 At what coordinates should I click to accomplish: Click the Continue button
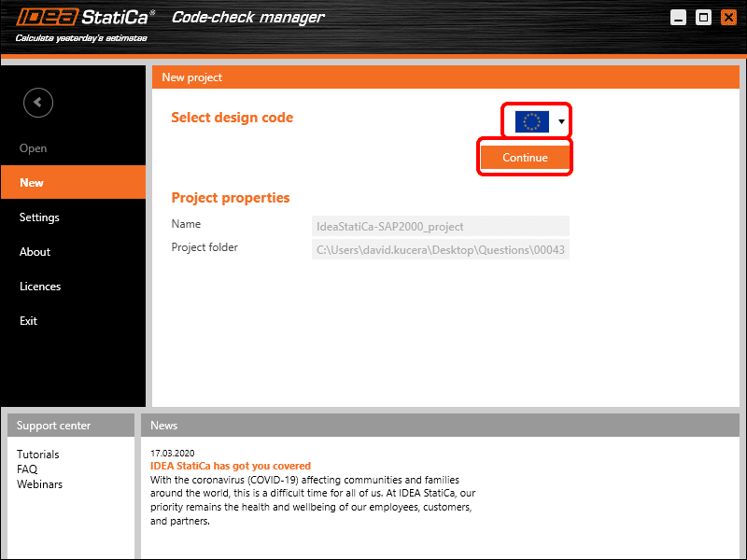coord(525,158)
